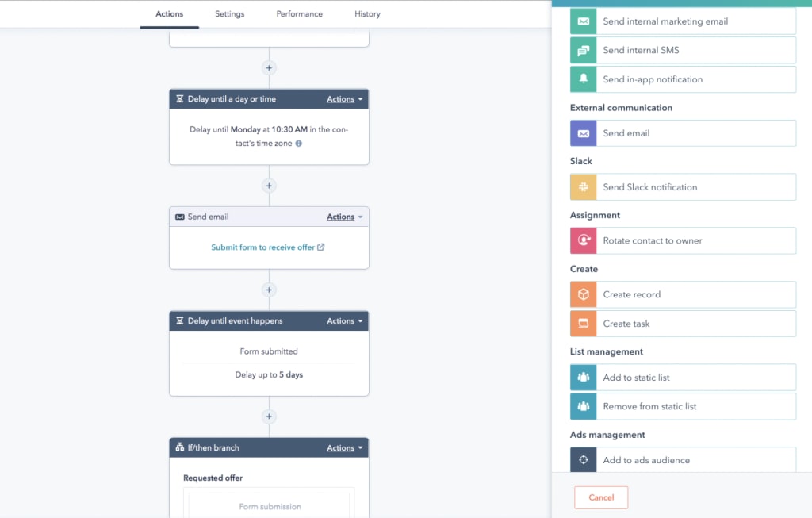Click the Add to ads audience gear icon
This screenshot has height=518, width=812.
[583, 459]
